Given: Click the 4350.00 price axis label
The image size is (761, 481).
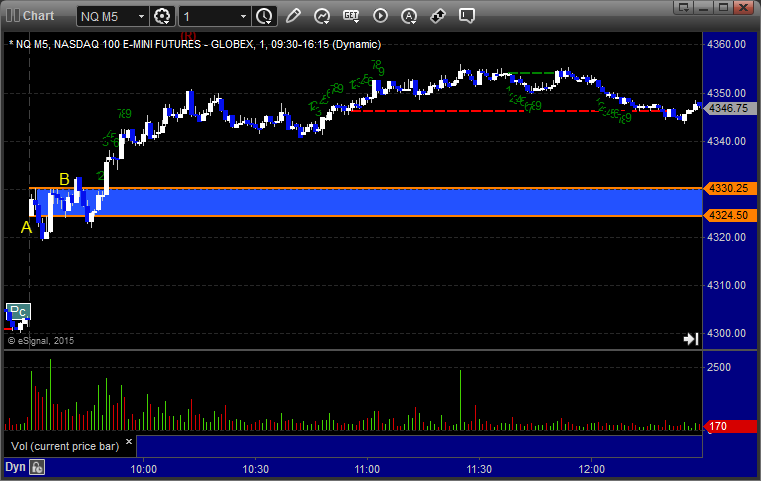Looking at the screenshot, I should tap(727, 93).
